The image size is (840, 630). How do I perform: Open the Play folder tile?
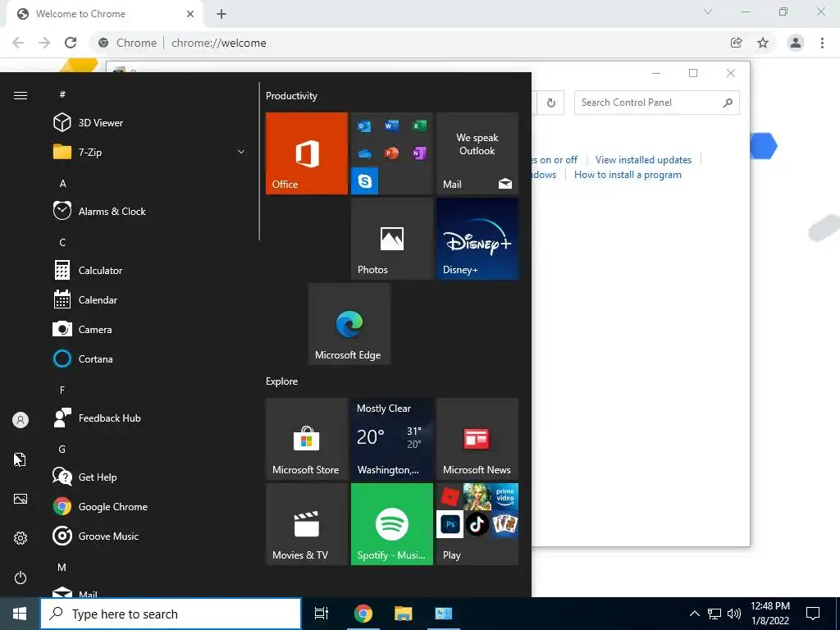point(477,524)
